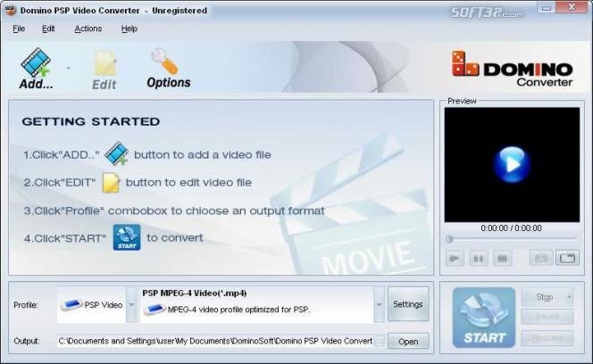Click the preview Pause control button
593x364 pixels.
click(x=479, y=259)
